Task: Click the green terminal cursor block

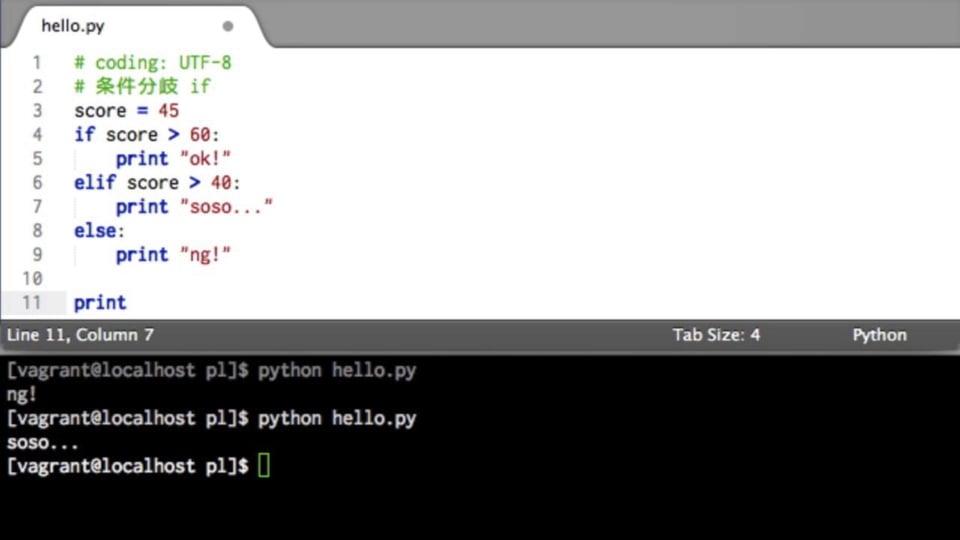Action: (264, 466)
